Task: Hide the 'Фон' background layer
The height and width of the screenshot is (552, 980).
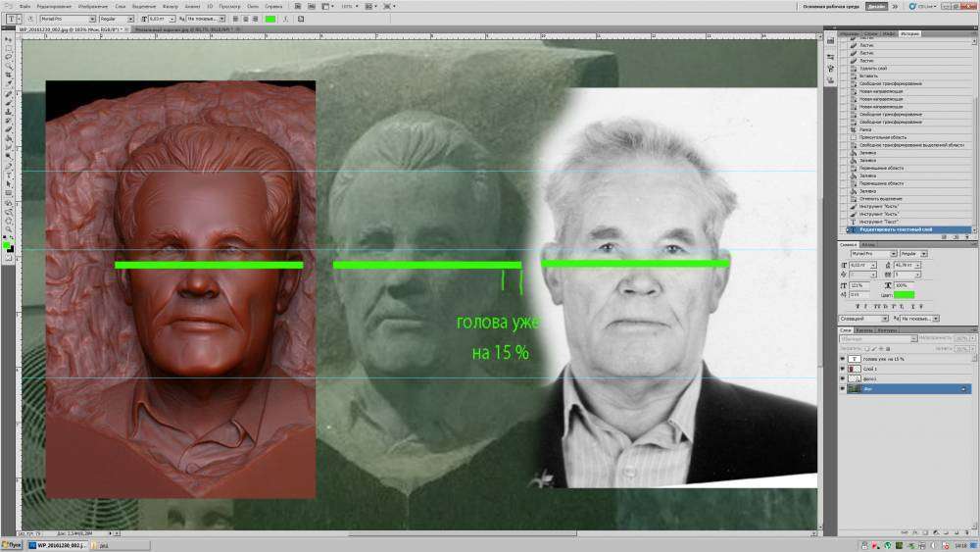Action: [x=843, y=388]
